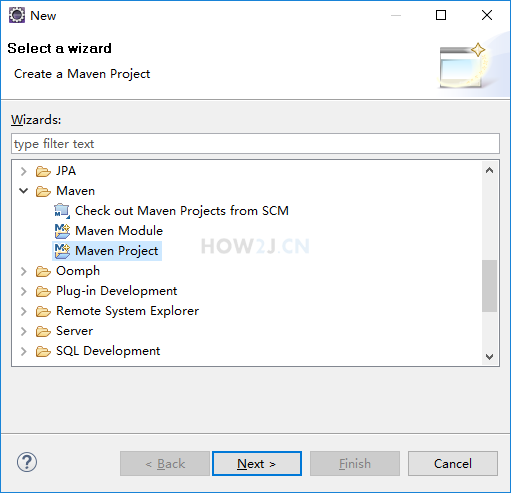Select Check out Maven Projects from SCM
Viewport: 511px width, 493px height.
(x=182, y=211)
